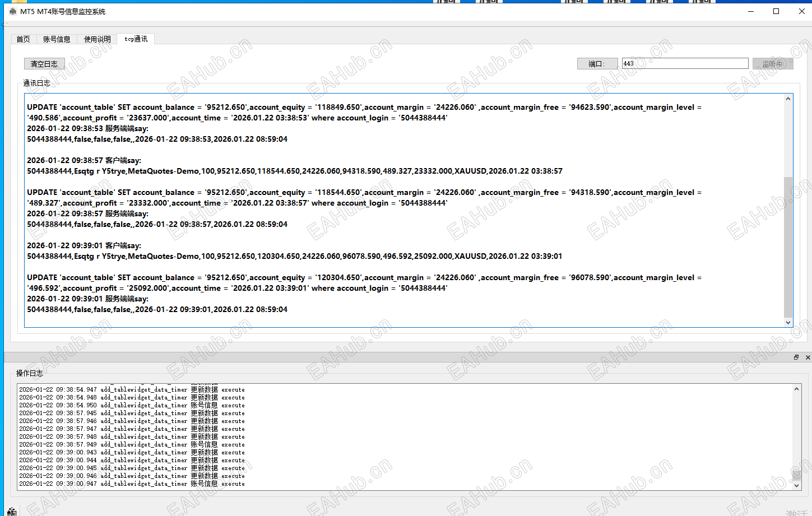Minimize the MT5 MT4 monitoring window
The height and width of the screenshot is (516, 812).
click(751, 11)
